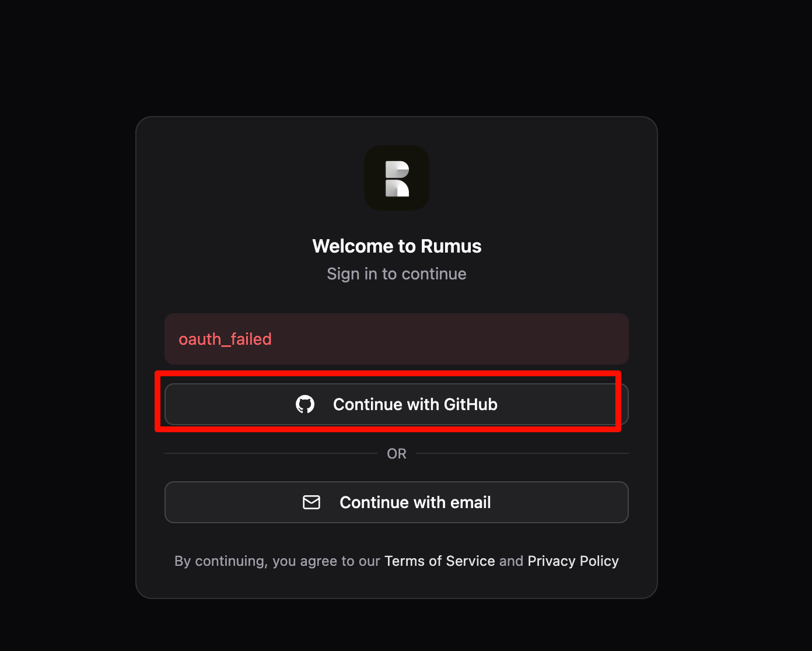Click the "By continuing, you agree" text

click(x=277, y=561)
